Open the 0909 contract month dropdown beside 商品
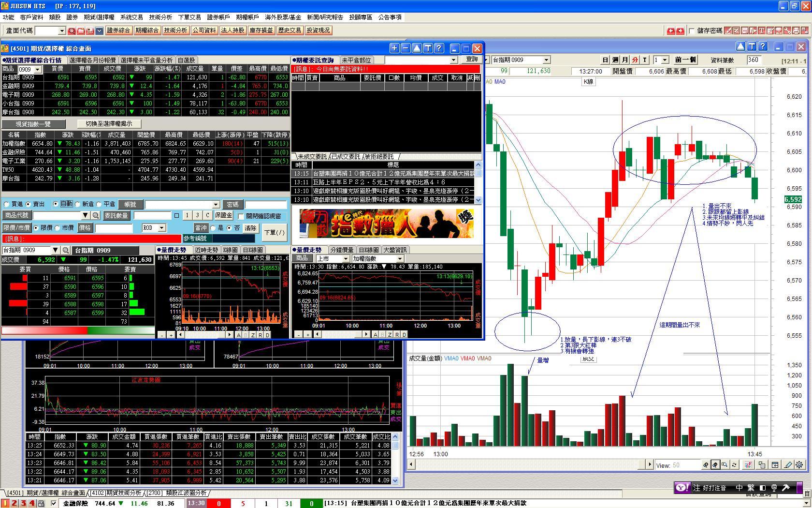This screenshot has width=812, height=508. click(x=37, y=69)
